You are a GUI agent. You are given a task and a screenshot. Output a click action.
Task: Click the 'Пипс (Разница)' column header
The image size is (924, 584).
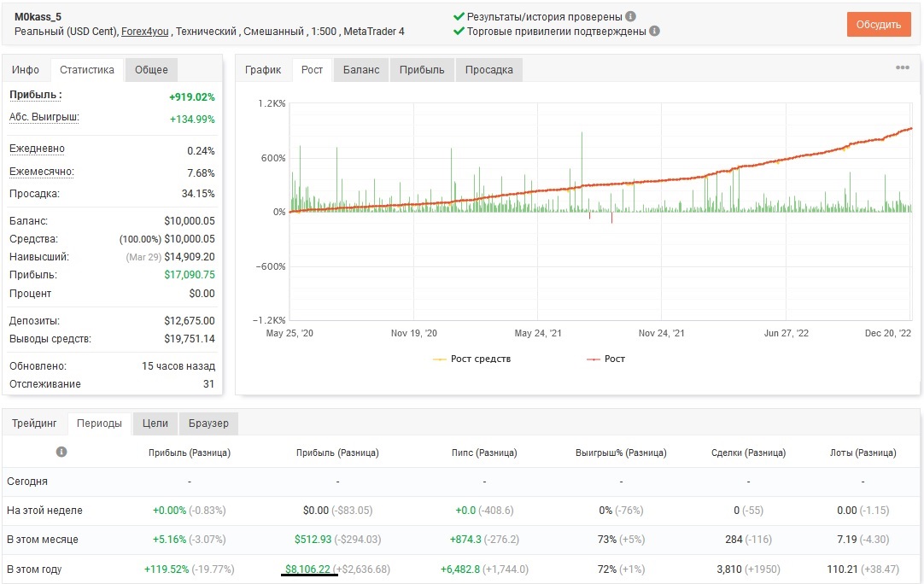pyautogui.click(x=484, y=453)
